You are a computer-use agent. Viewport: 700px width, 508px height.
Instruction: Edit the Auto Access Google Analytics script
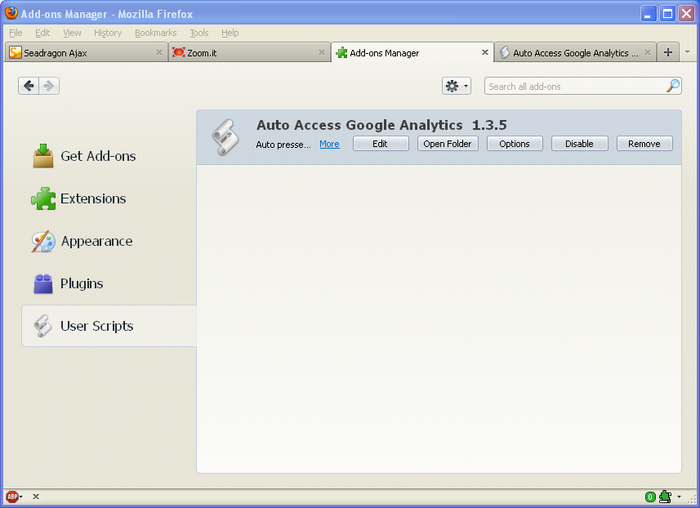[x=380, y=144]
